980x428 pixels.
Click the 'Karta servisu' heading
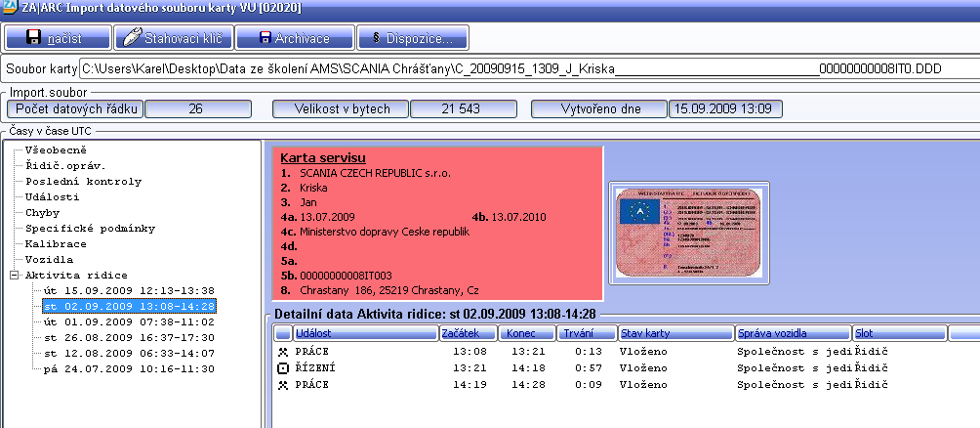coord(323,158)
